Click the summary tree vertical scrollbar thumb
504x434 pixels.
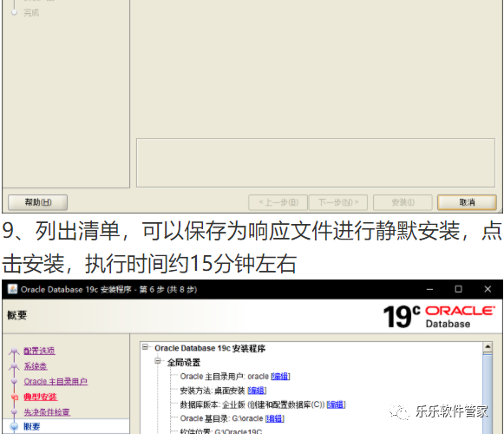point(488,393)
